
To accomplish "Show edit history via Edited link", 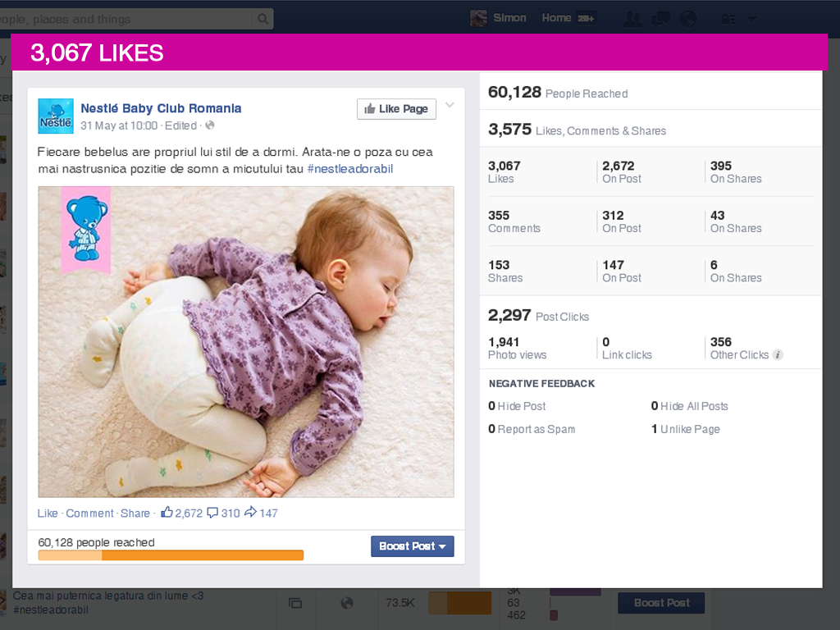I will (x=180, y=126).
